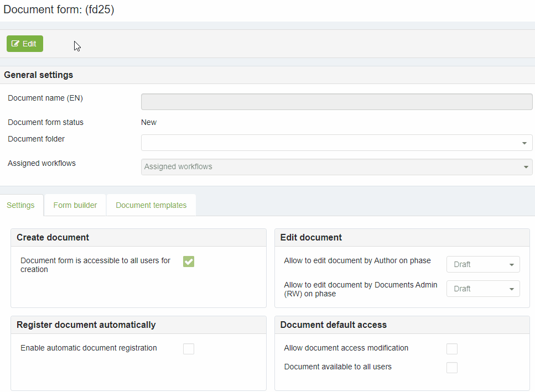Click the caret on Documents Admin phase dropdown
This screenshot has height=392, width=535.
(x=511, y=289)
